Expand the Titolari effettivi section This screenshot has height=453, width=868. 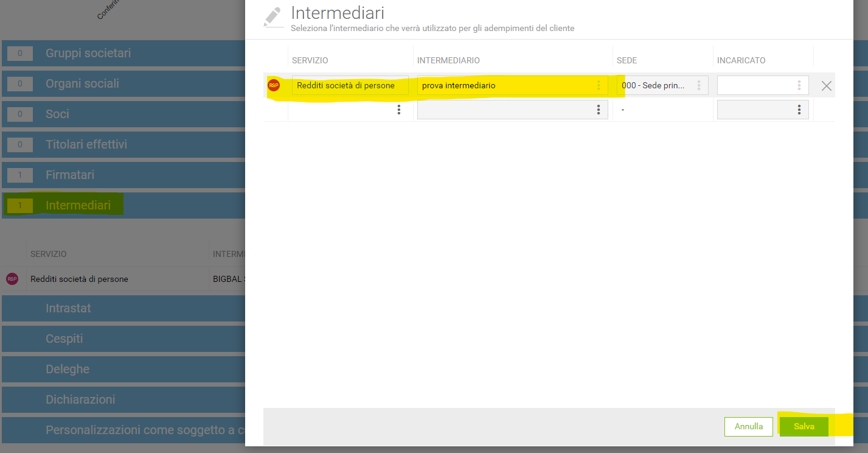click(123, 145)
